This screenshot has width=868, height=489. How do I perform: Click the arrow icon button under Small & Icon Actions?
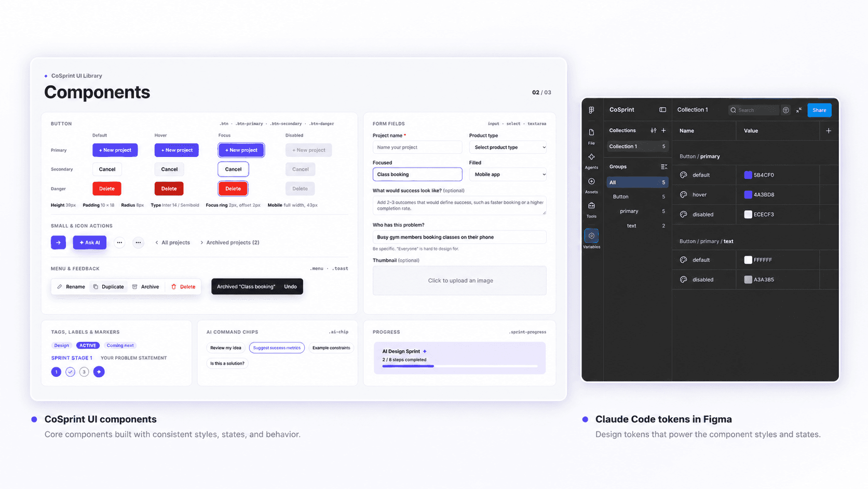58,243
